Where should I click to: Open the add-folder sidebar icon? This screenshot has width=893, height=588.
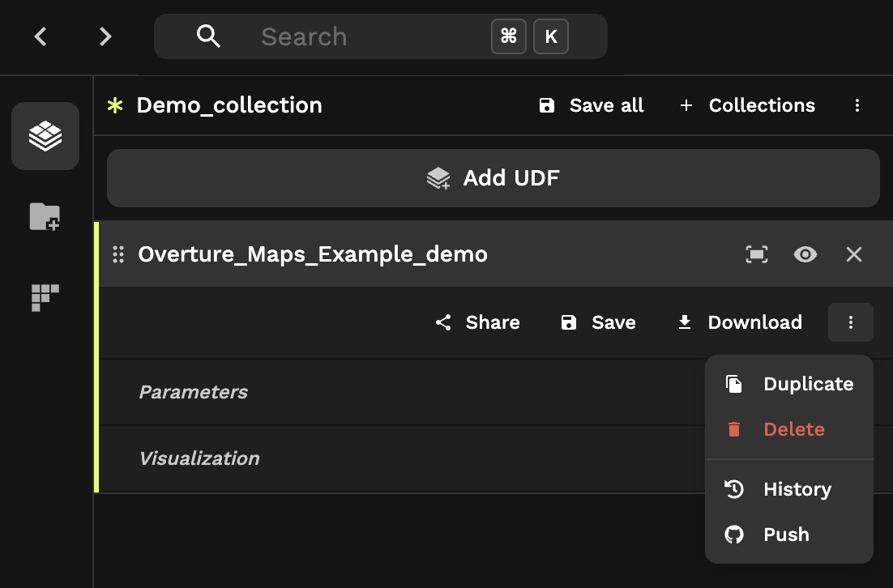pyautogui.click(x=45, y=217)
